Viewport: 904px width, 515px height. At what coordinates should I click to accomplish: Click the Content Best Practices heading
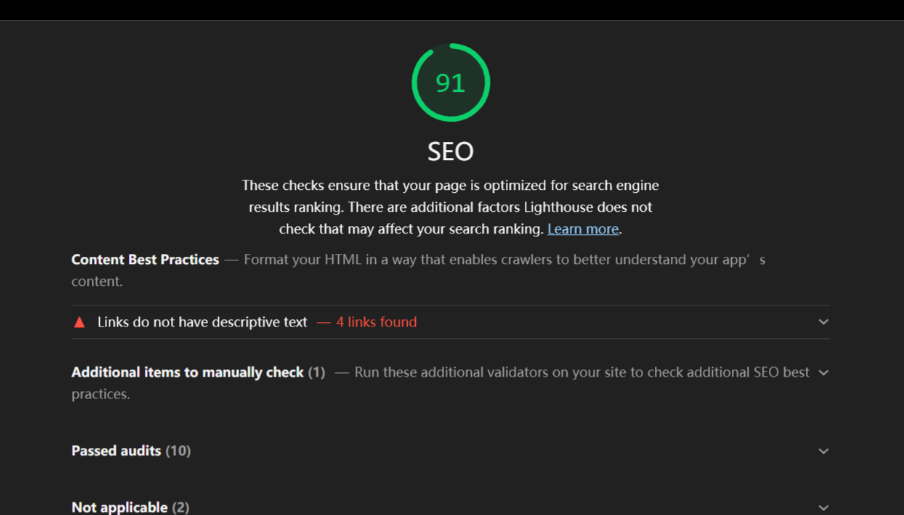(x=145, y=260)
